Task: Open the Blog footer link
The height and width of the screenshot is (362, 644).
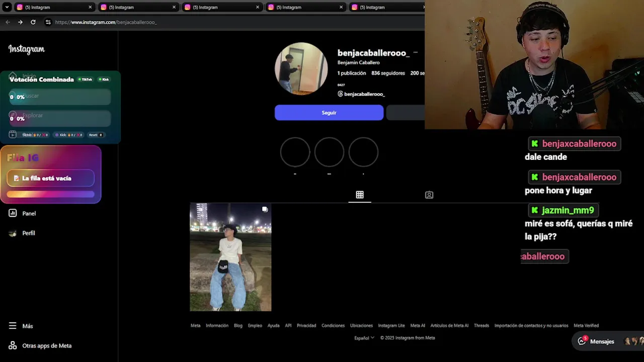Action: point(238,326)
